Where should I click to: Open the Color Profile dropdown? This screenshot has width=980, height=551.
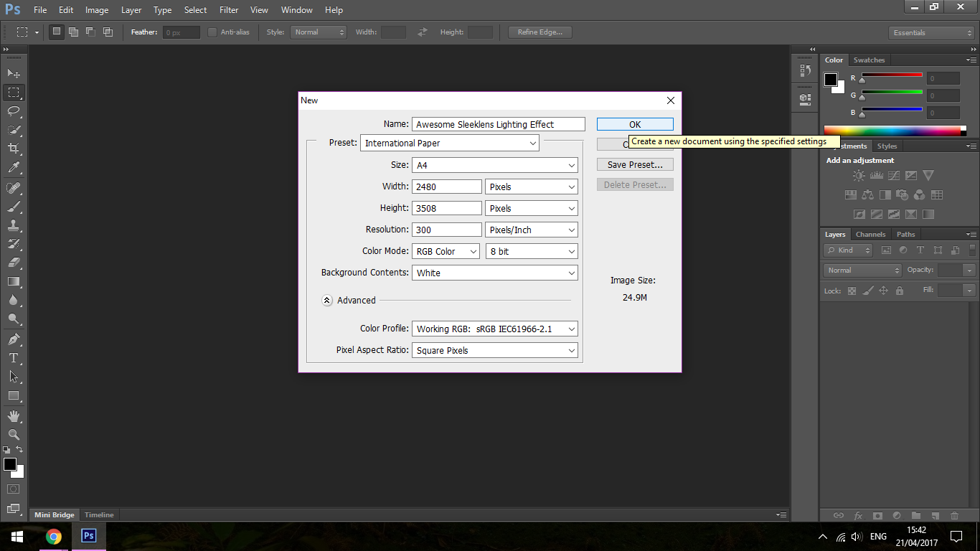tap(495, 329)
